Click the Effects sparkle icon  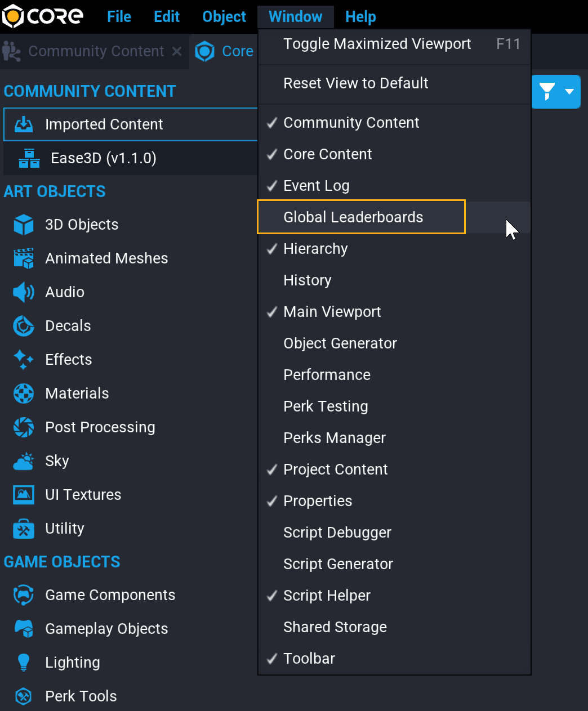(23, 359)
